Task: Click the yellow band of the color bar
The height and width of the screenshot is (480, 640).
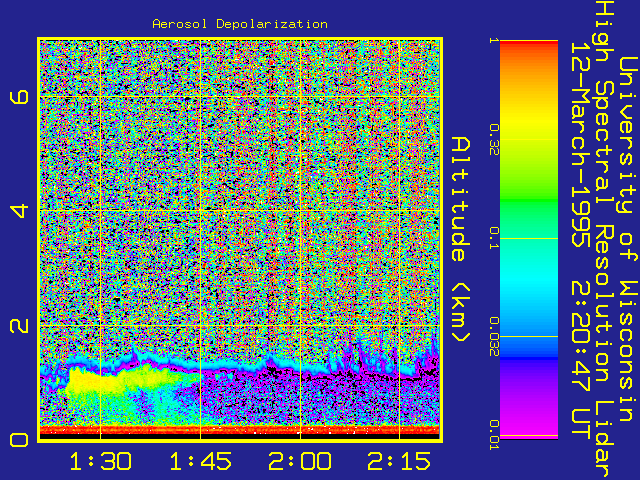Action: [x=529, y=120]
